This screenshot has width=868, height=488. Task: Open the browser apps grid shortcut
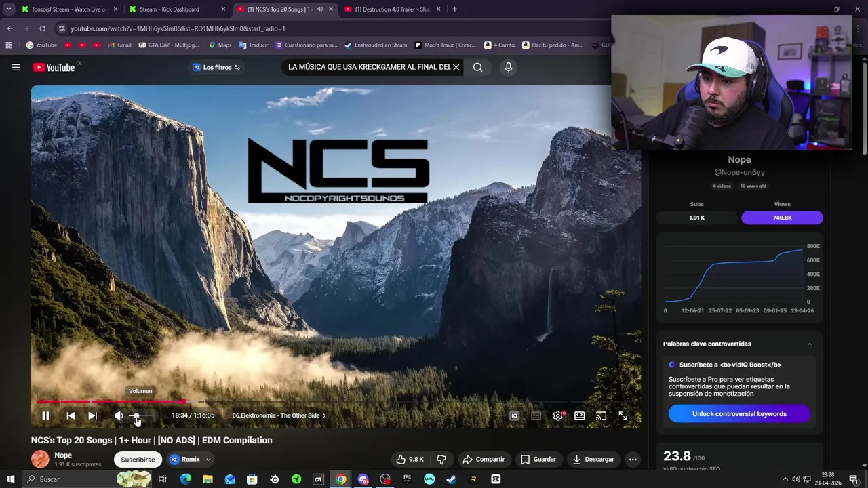[x=9, y=45]
